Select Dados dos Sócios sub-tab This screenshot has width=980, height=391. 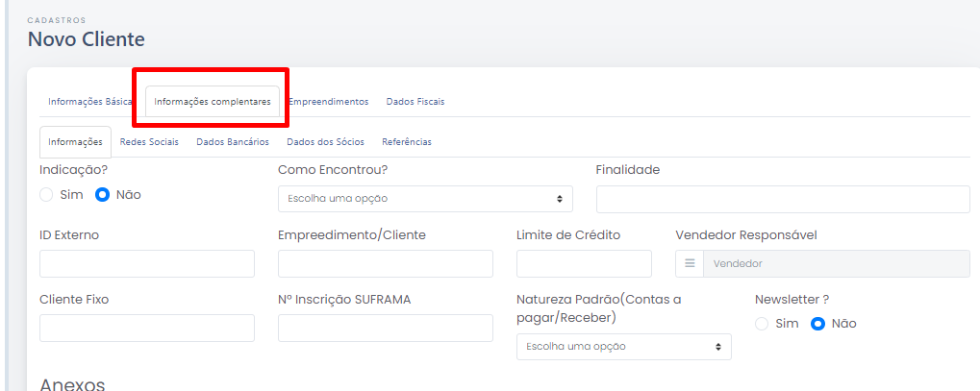(x=326, y=142)
